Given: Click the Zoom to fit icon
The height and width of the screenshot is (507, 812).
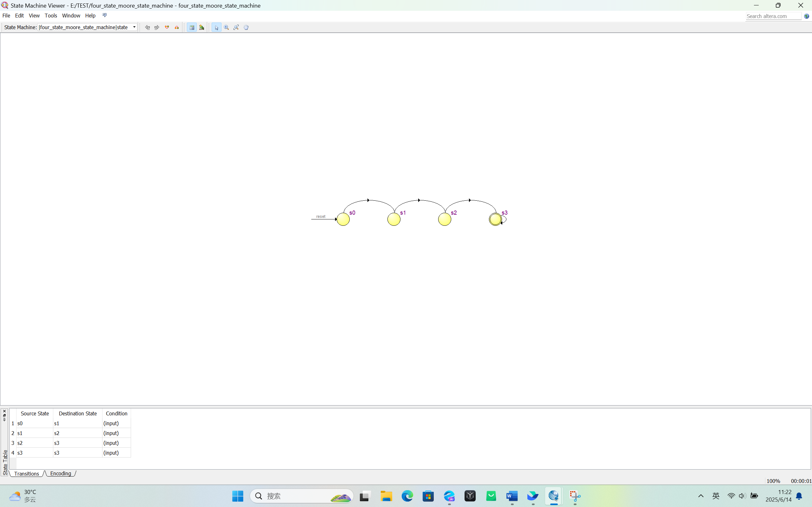Looking at the screenshot, I should 236,28.
